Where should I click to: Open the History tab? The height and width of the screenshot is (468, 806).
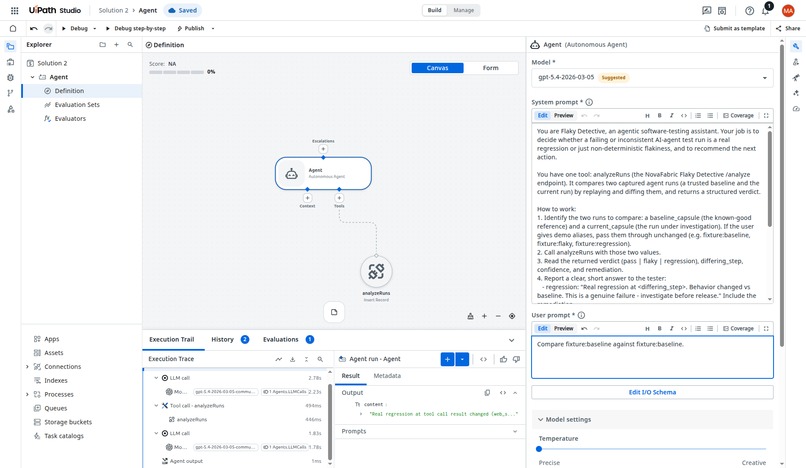(230, 339)
